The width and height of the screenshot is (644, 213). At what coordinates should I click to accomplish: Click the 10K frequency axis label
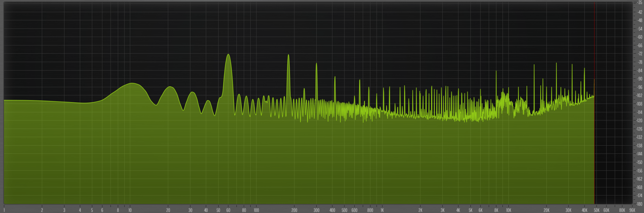(508, 210)
